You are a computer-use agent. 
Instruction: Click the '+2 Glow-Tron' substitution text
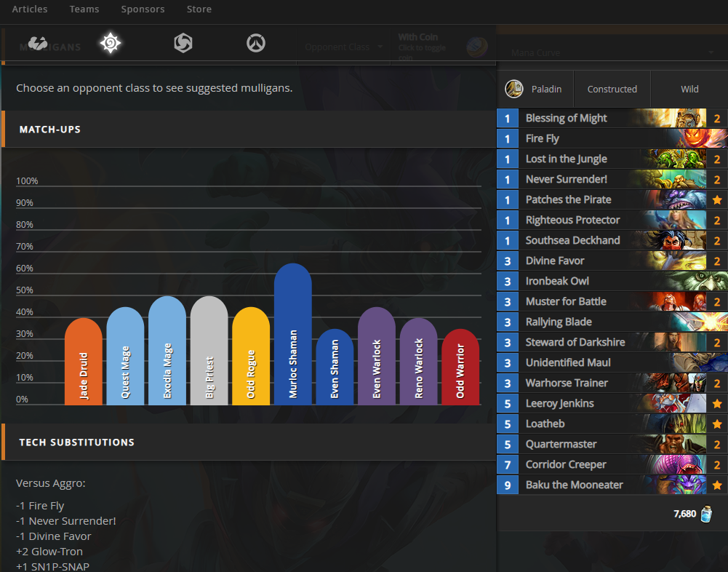(49, 552)
